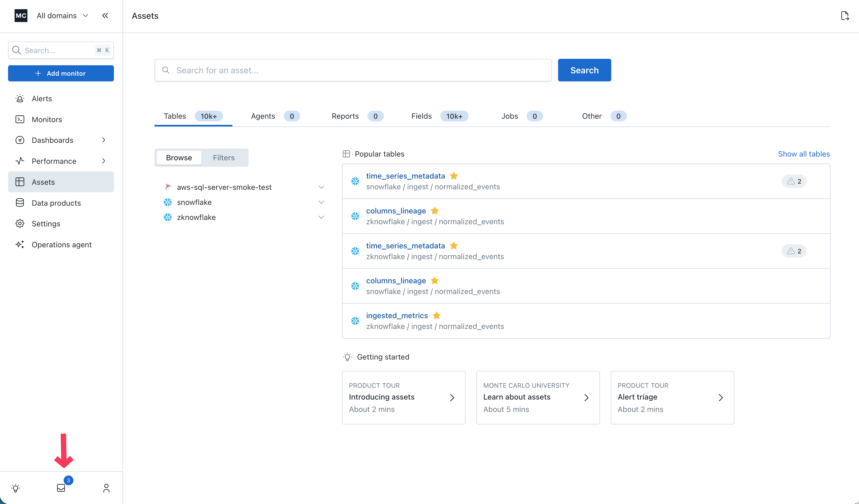859x504 pixels.
Task: Open Data products in sidebar
Action: [56, 203]
